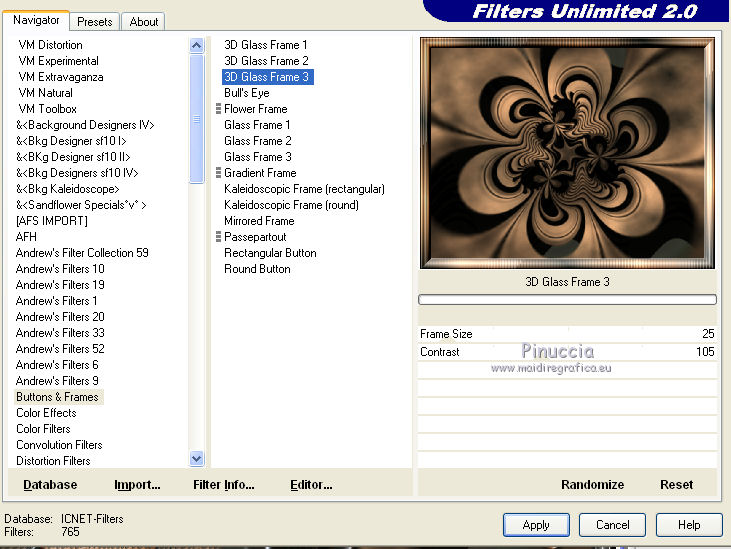This screenshot has height=549, width=731.
Task: Select the [AFS IMPORT] category
Action: pos(52,220)
